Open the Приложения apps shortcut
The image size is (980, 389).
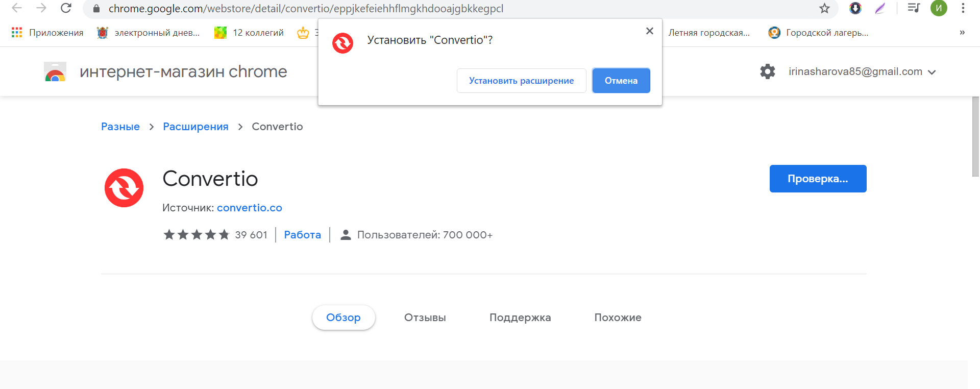click(x=47, y=33)
